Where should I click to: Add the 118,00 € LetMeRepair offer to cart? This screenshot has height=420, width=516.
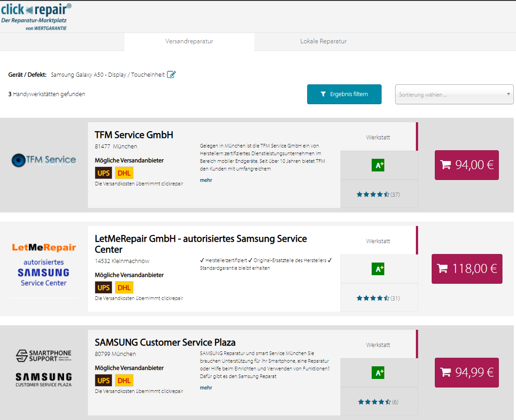coord(467,269)
